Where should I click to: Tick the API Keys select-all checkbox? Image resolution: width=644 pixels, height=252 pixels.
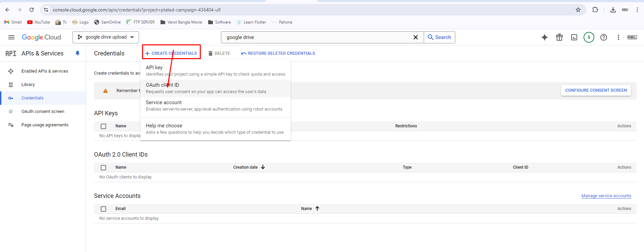click(103, 126)
